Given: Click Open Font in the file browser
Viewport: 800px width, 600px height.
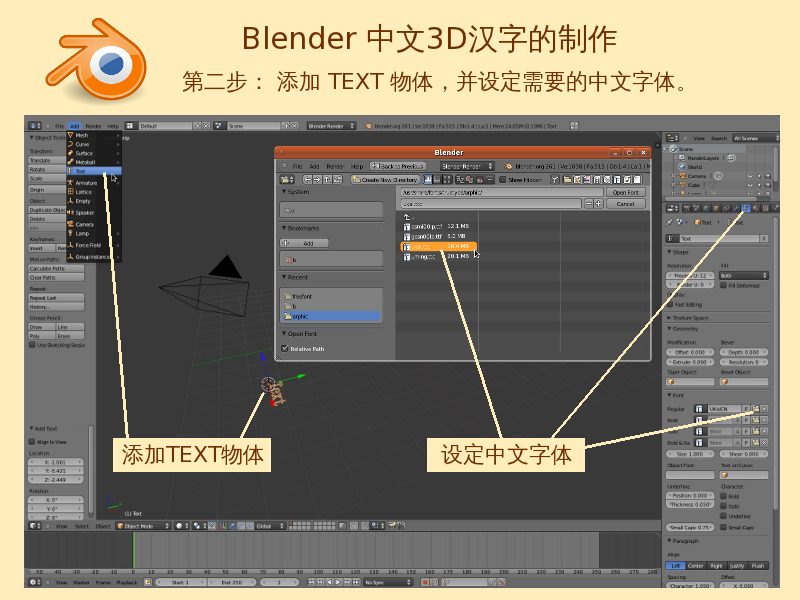Looking at the screenshot, I should (626, 192).
